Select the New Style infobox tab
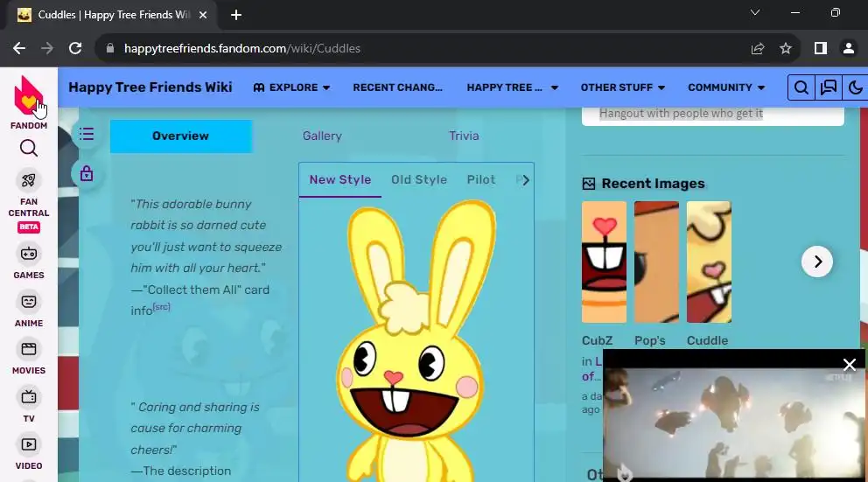The width and height of the screenshot is (868, 482). pyautogui.click(x=339, y=180)
